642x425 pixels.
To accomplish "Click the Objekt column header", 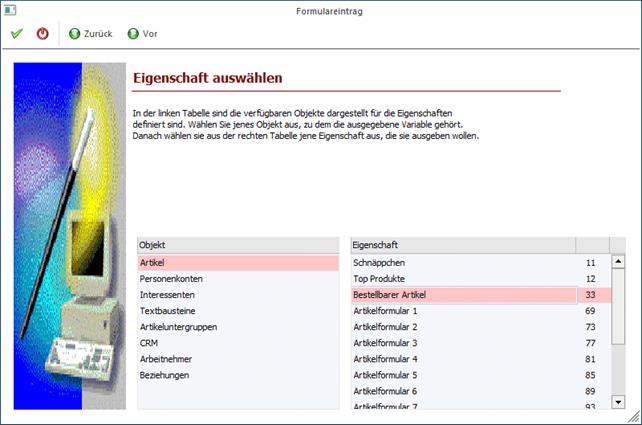I will 238,245.
